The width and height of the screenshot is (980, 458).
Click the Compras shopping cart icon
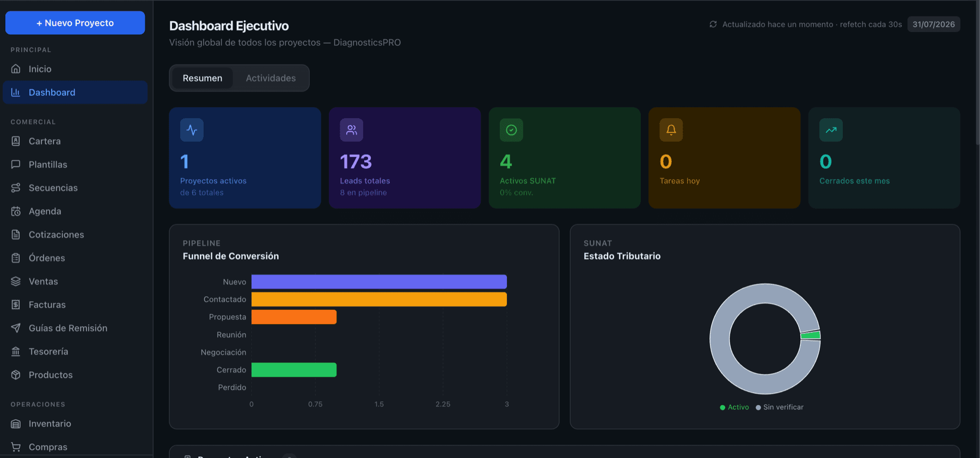pyautogui.click(x=16, y=447)
